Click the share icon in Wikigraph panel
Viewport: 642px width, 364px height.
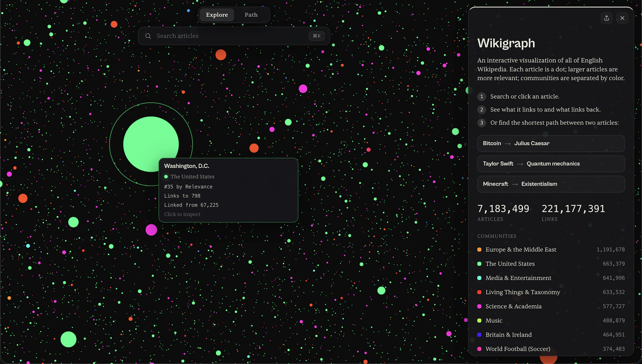pos(606,18)
